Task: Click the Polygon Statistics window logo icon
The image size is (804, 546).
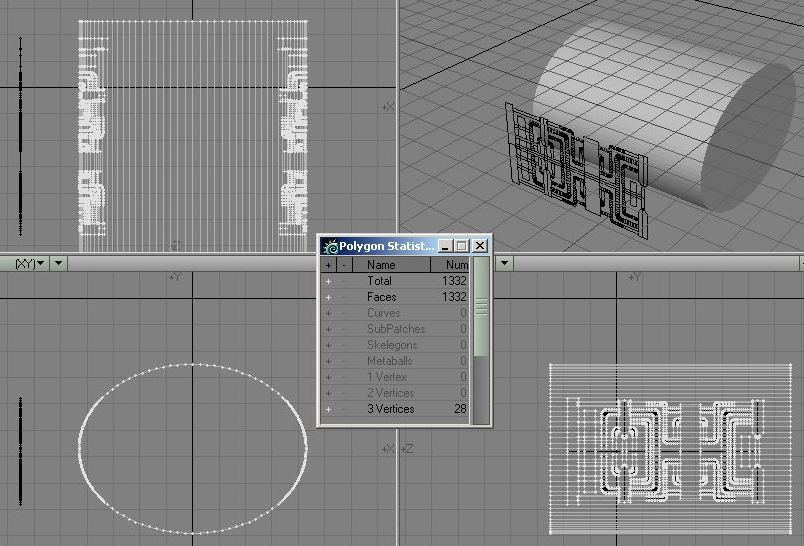Action: coord(329,246)
